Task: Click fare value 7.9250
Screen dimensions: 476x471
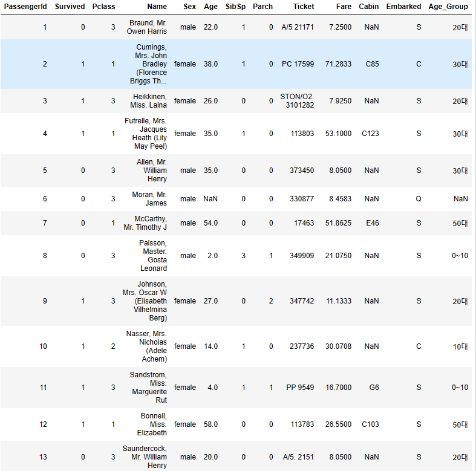Action: (x=341, y=101)
